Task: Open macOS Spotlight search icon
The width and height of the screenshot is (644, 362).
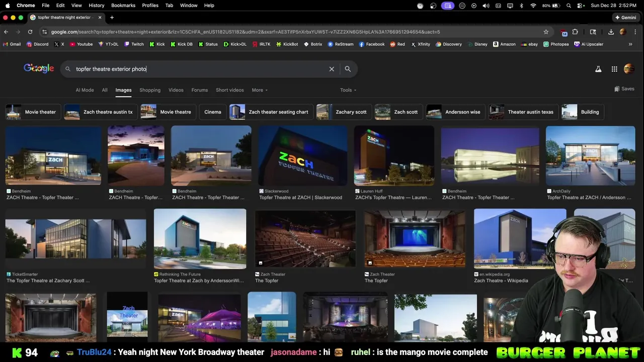Action: (569, 6)
